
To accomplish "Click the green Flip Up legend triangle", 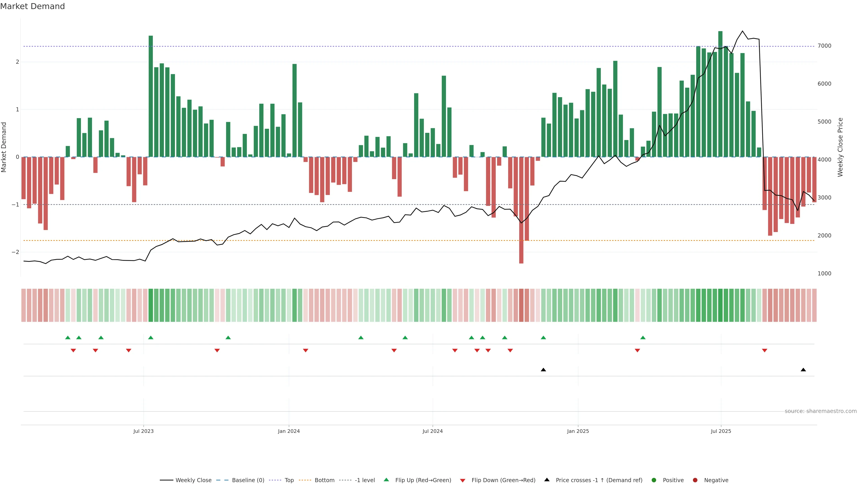I will (x=387, y=480).
